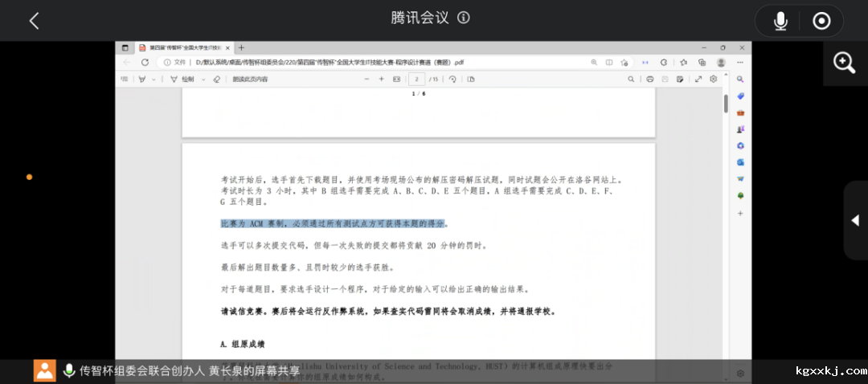Open the Extensions puzzle icon
Image resolution: width=868 pixels, height=384 pixels.
click(664, 63)
